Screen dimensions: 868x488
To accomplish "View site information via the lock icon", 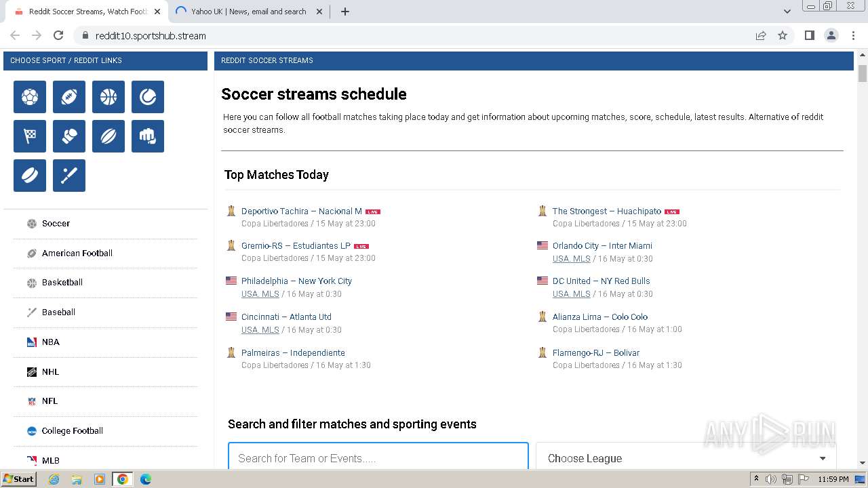I will point(85,35).
